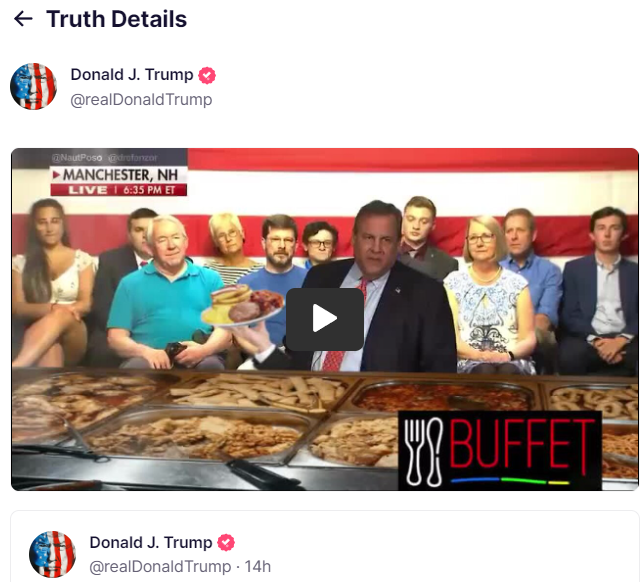Click the fork and spoon icon on the sign

pyautogui.click(x=423, y=451)
